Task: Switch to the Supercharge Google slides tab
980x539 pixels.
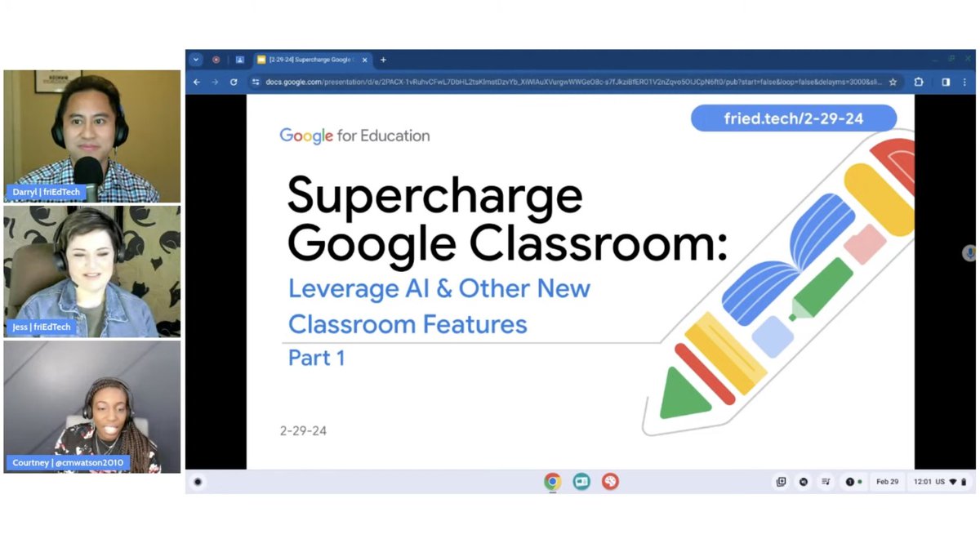Action: (311, 60)
